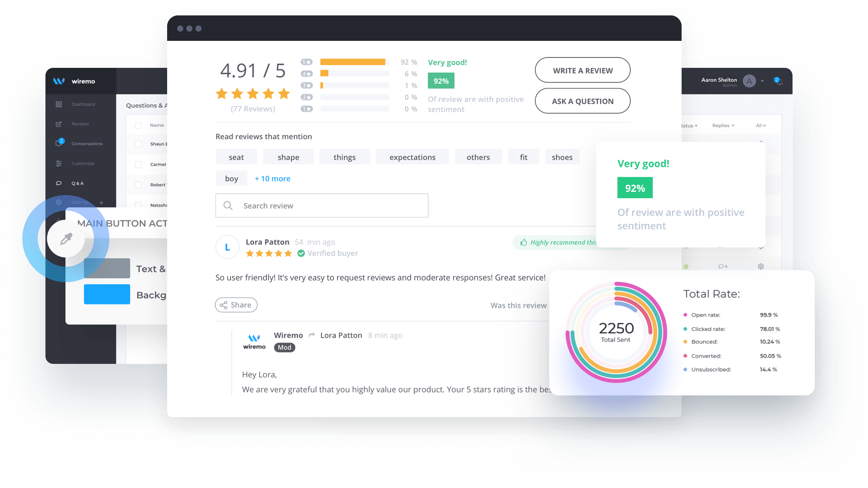Click the Reviews icon in sidebar

tap(58, 123)
